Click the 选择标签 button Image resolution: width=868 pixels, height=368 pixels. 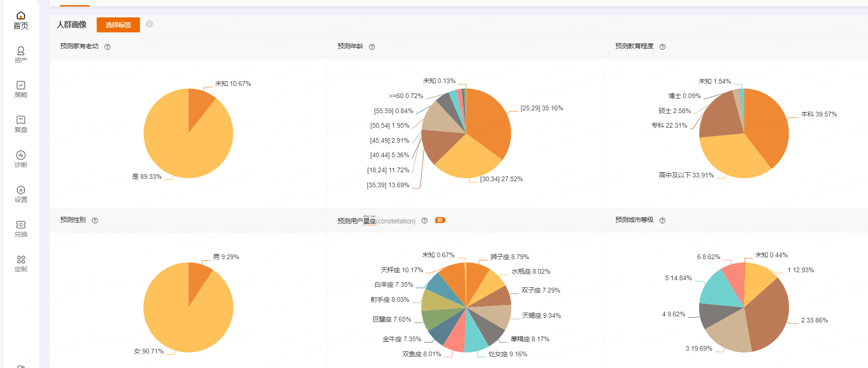pyautogui.click(x=118, y=25)
